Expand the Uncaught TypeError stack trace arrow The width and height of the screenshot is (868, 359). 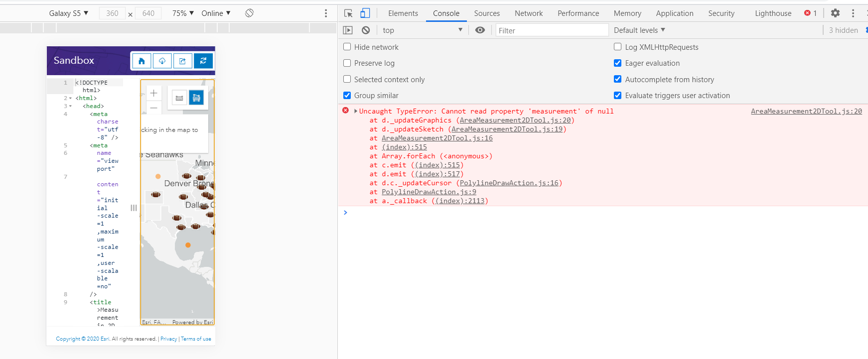356,111
